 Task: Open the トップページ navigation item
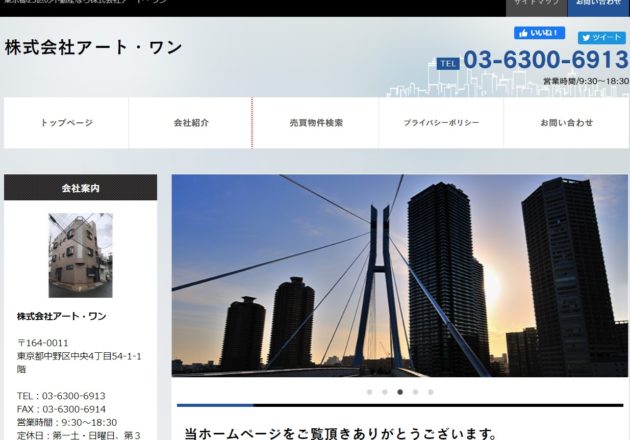click(x=66, y=123)
